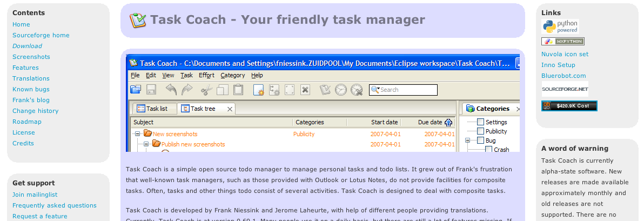Click the Copy toolbar icon

(222, 90)
